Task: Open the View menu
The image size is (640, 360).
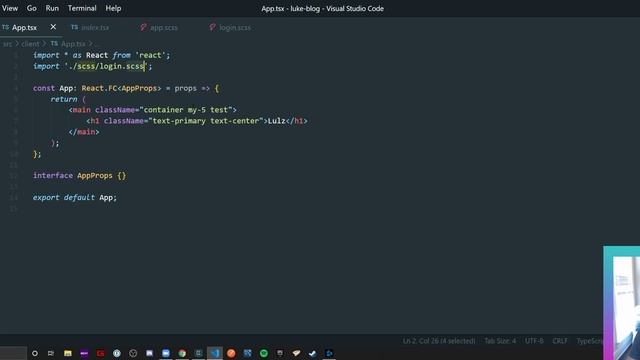Action: click(x=10, y=8)
